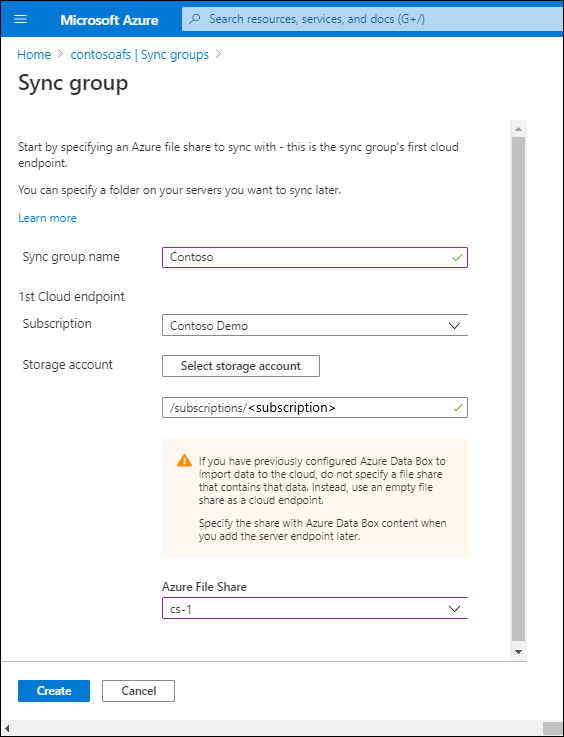Click the storage account resource path field

[315, 408]
